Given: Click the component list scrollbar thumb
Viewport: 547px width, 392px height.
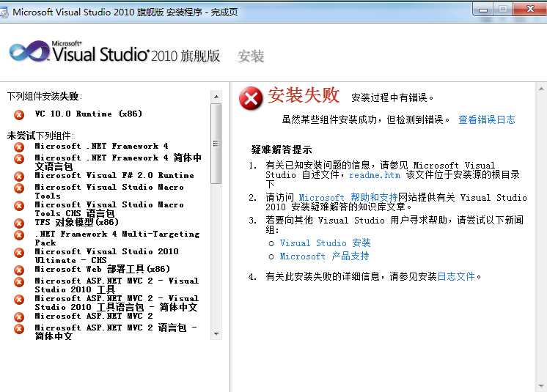Looking at the screenshot, I should [216, 143].
